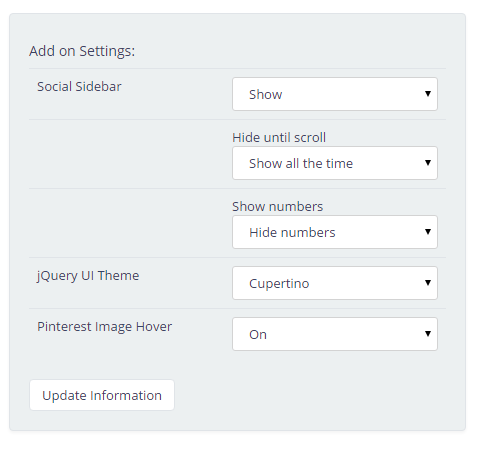Image resolution: width=482 pixels, height=453 pixels.
Task: Click the Update Information button
Action: [x=102, y=395]
